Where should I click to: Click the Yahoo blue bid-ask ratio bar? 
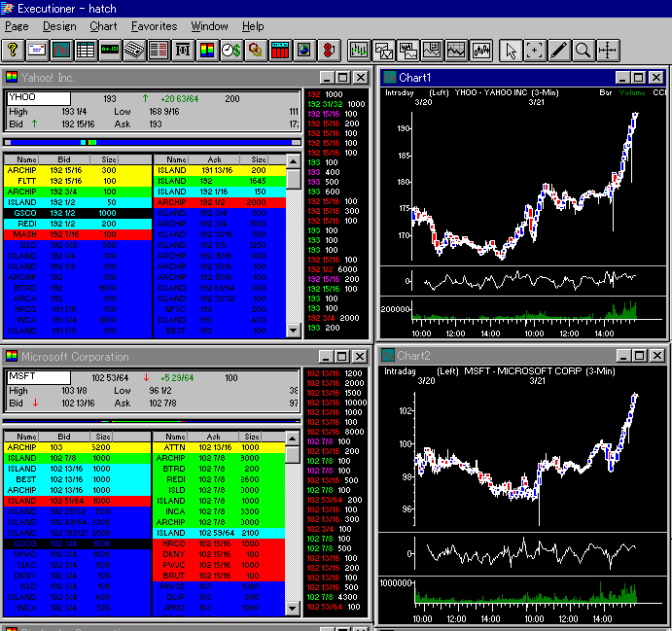click(152, 142)
